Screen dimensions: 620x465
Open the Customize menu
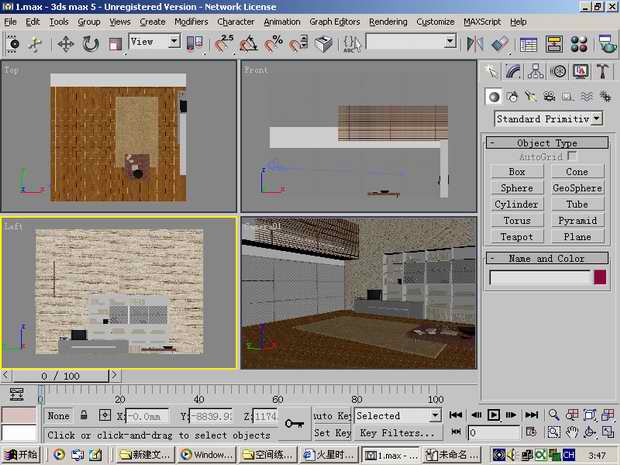[x=435, y=22]
